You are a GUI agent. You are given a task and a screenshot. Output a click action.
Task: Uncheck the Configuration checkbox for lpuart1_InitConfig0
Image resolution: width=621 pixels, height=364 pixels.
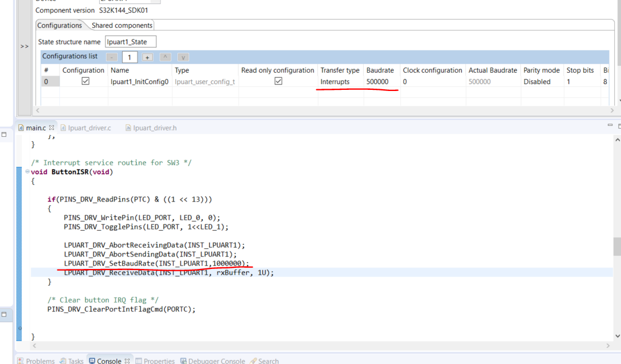tap(85, 81)
